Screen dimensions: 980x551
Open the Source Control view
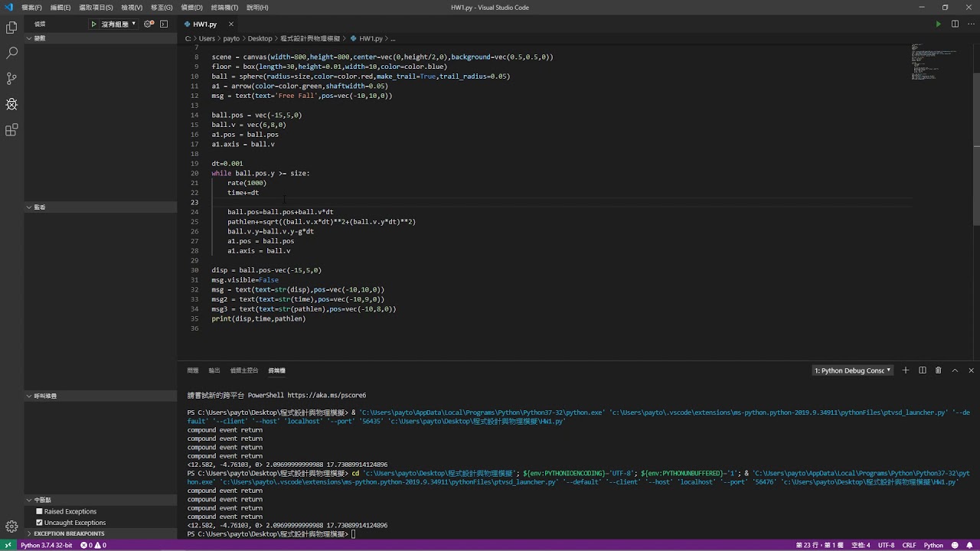(11, 78)
